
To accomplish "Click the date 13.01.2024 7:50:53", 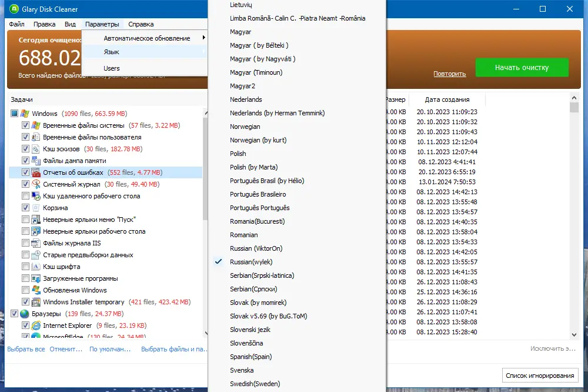I will click(447, 182).
